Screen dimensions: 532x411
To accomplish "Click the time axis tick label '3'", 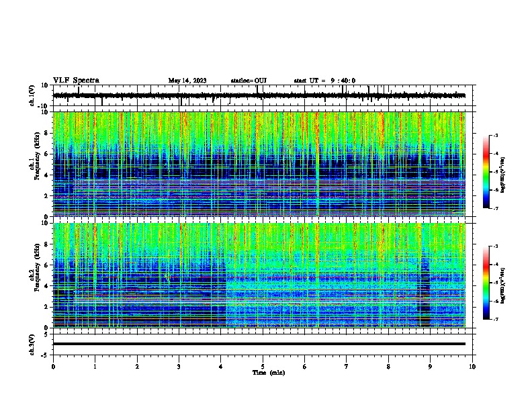I will [x=179, y=367].
